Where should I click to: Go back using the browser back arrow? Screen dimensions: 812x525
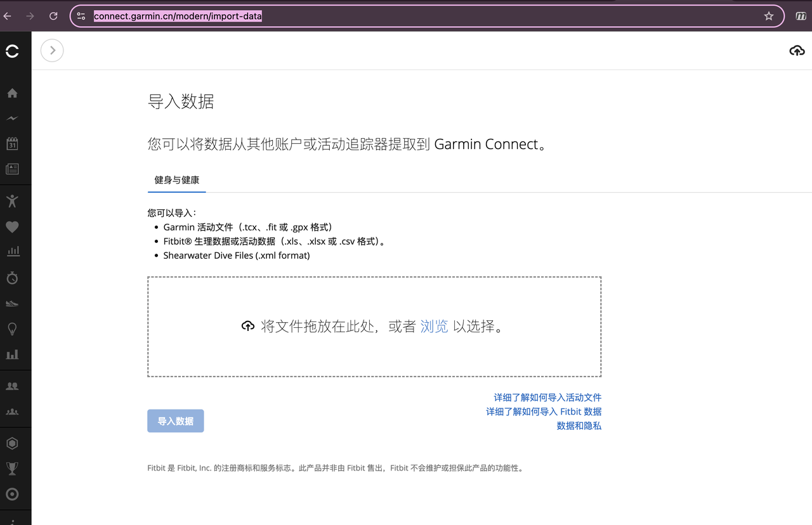click(x=8, y=16)
